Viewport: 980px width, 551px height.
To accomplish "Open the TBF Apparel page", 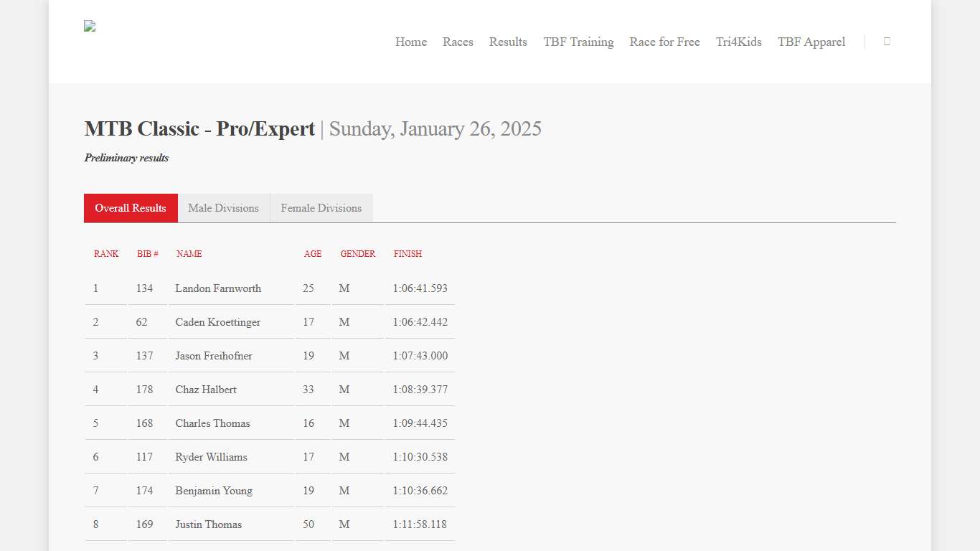I will [811, 42].
